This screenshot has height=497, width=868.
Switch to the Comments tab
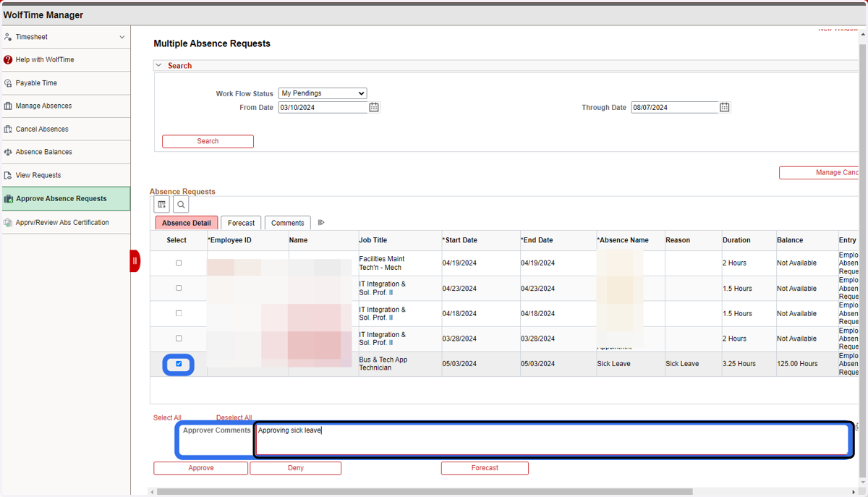pyautogui.click(x=287, y=223)
